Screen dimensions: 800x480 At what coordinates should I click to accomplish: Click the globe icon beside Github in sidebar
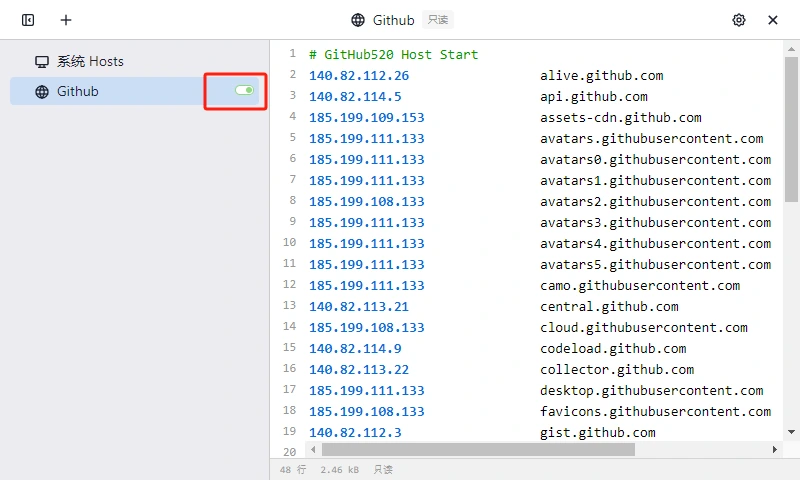coord(42,92)
